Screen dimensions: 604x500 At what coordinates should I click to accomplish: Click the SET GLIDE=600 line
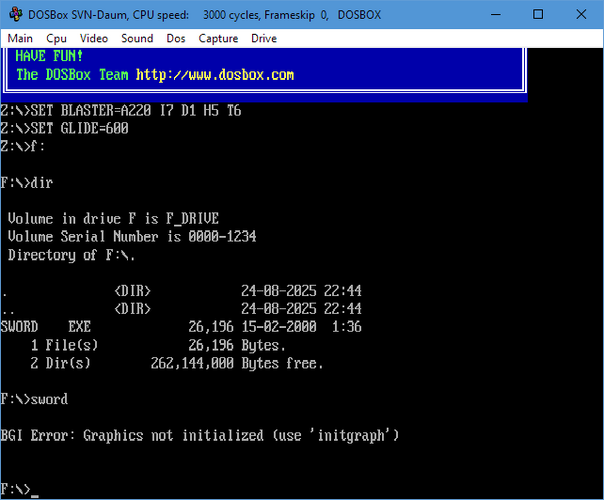coord(64,128)
